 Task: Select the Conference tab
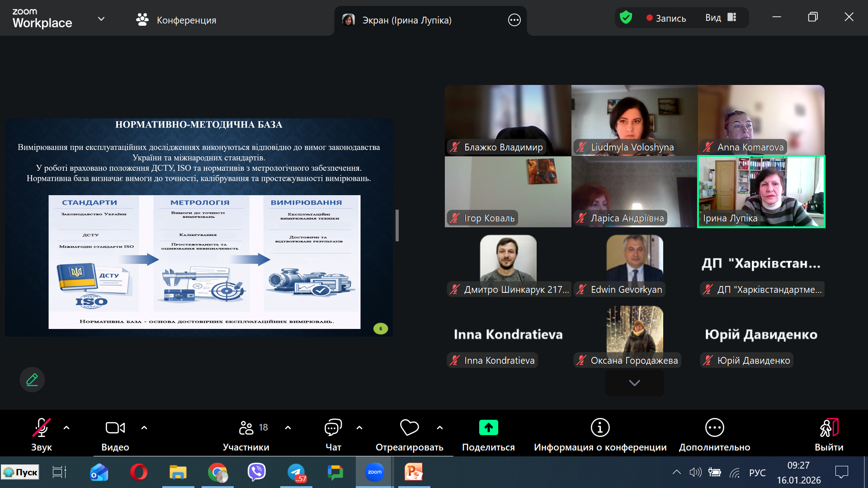pyautogui.click(x=176, y=20)
